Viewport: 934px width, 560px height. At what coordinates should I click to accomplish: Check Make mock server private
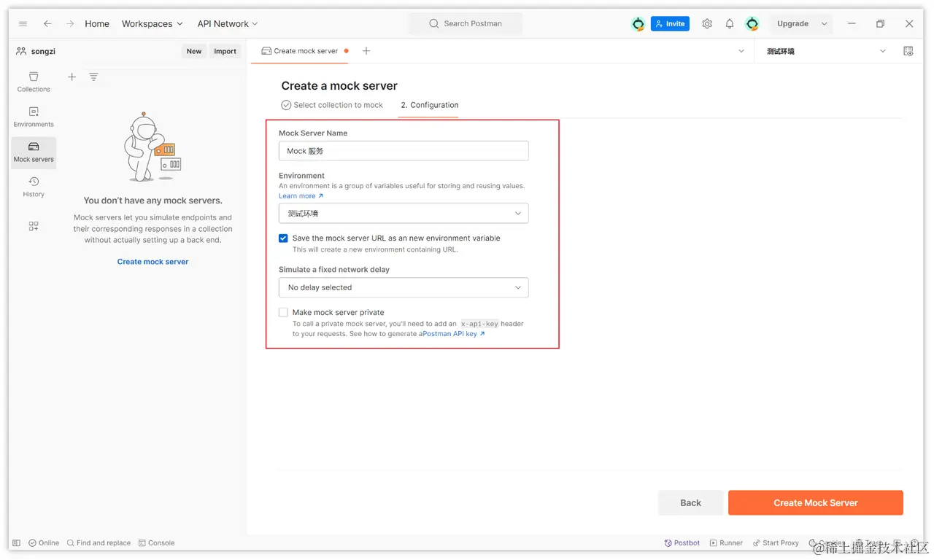click(283, 312)
